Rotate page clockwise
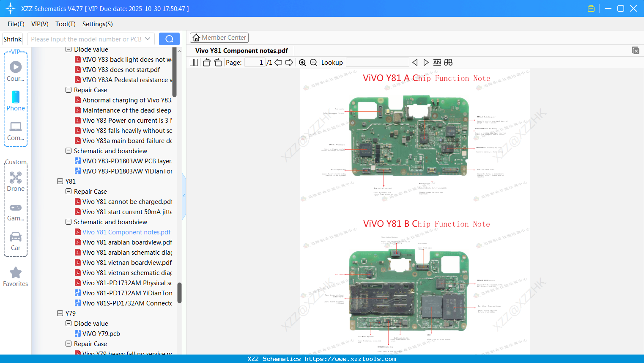Viewport: 644px width, 363px height. click(218, 63)
